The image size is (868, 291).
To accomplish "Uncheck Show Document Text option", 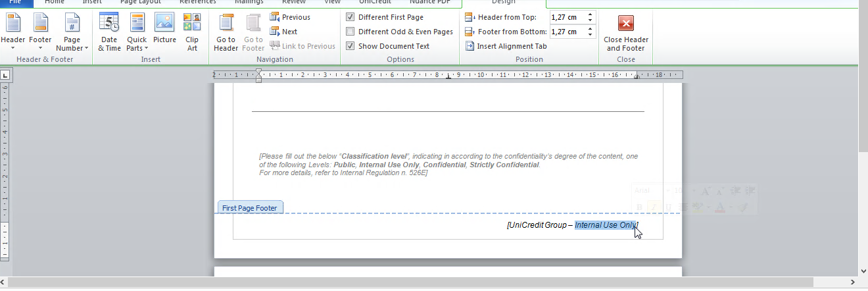I will pyautogui.click(x=350, y=46).
